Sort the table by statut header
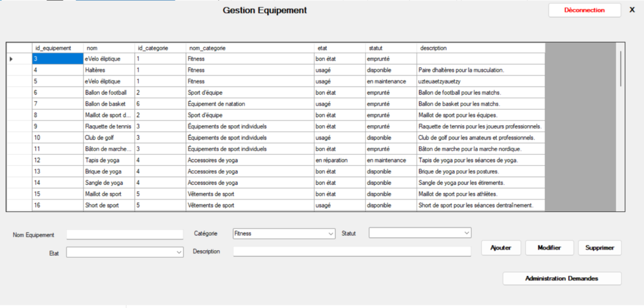Image resolution: width=644 pixels, height=308 pixels. 391,48
